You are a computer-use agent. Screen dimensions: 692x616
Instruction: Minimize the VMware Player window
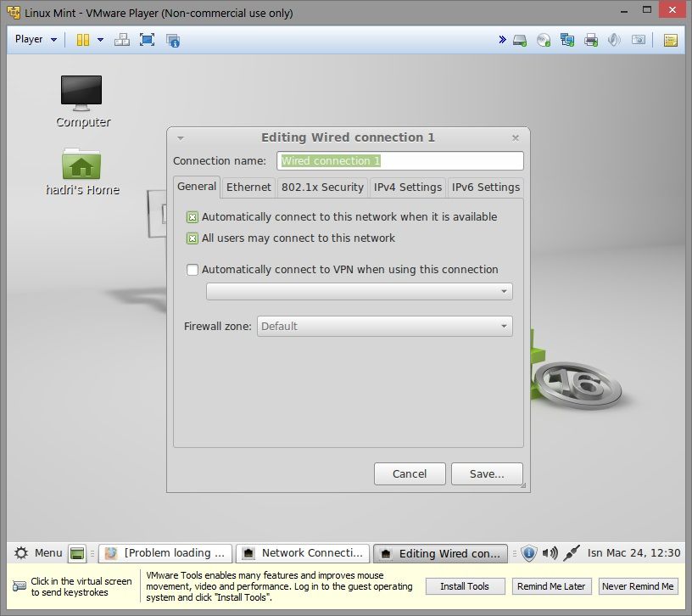624,10
